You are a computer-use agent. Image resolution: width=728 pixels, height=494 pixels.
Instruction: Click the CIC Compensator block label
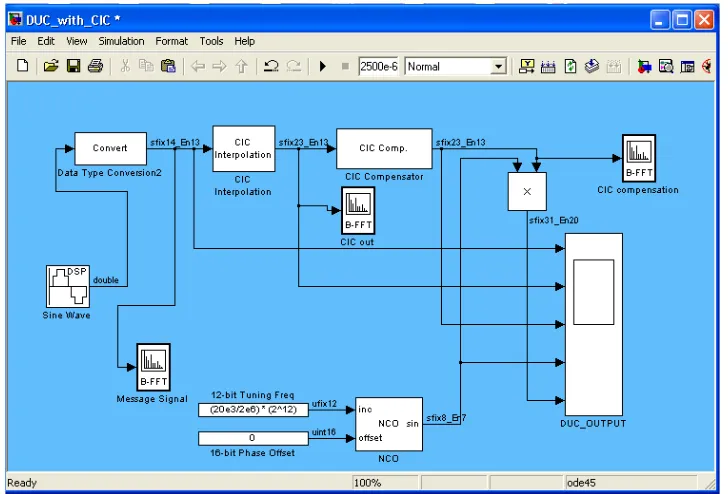(384, 176)
